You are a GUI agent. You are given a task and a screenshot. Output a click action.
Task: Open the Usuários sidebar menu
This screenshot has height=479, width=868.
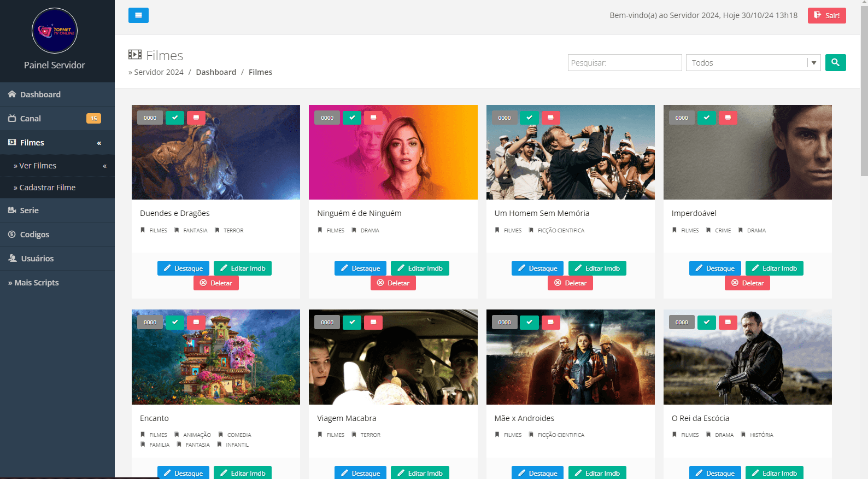(57, 259)
